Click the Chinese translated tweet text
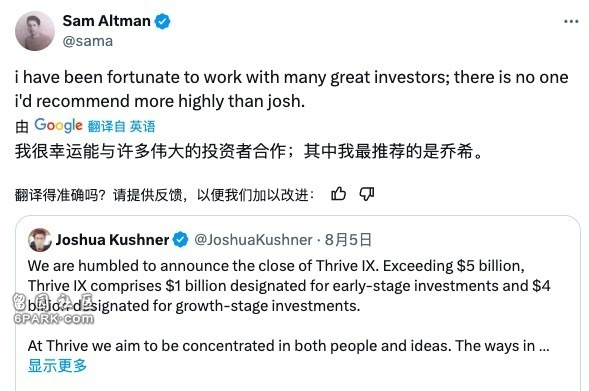 tap(248, 152)
